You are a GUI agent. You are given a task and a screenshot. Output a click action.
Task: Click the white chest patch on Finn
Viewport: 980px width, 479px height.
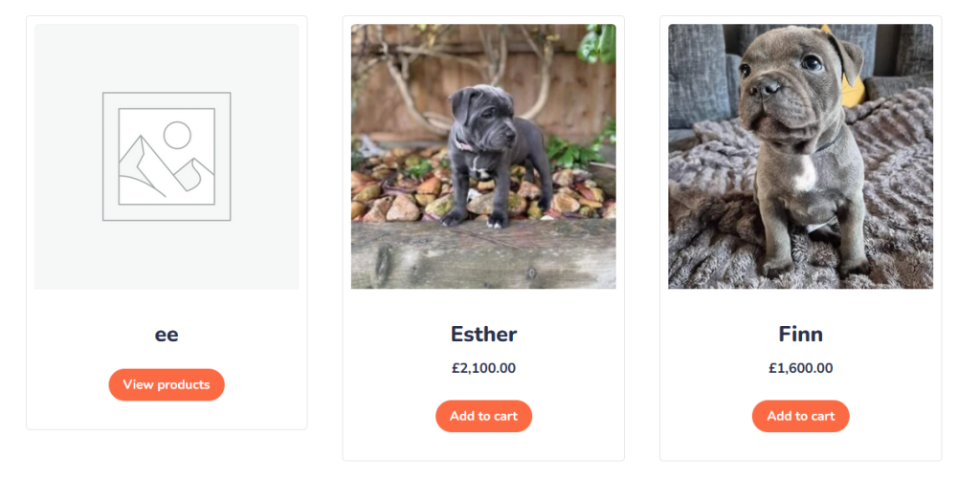pos(806,174)
